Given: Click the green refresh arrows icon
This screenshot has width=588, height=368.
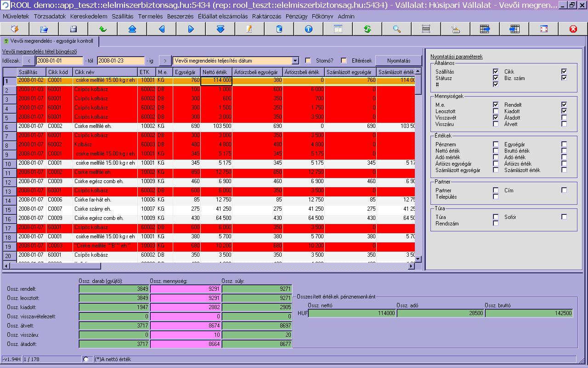Looking at the screenshot, I should pos(367,29).
